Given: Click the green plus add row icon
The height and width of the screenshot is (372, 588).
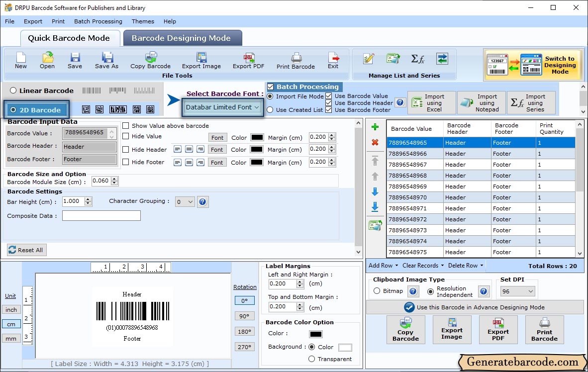Looking at the screenshot, I should tap(375, 127).
